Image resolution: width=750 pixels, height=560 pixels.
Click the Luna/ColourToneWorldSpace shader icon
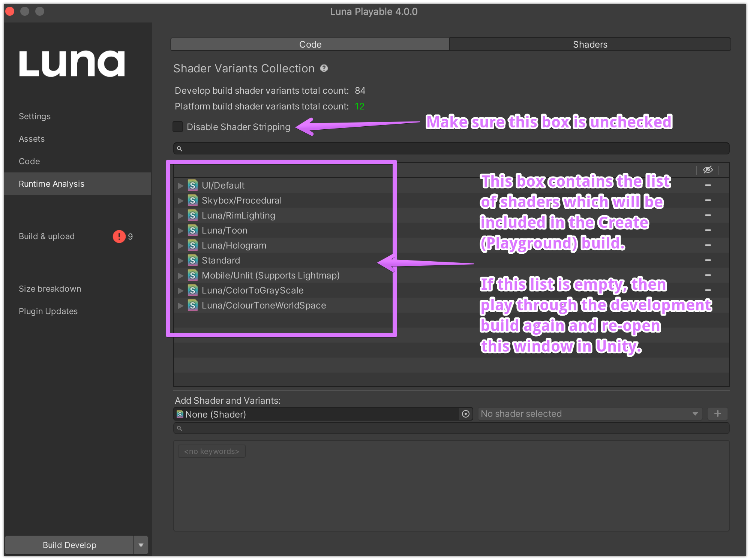193,305
